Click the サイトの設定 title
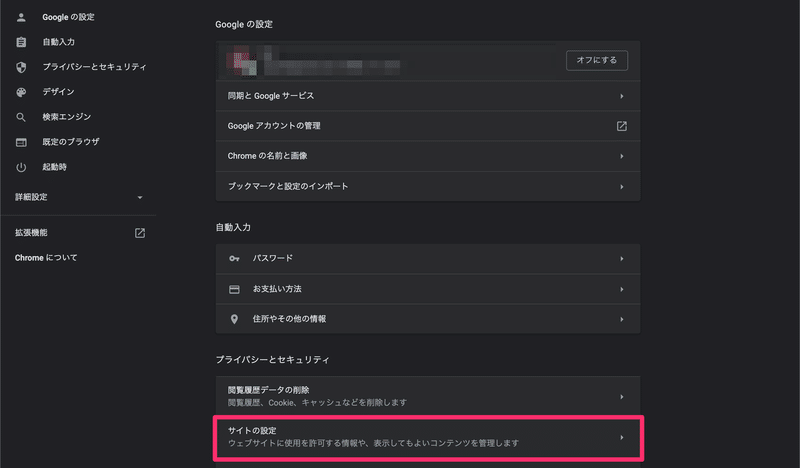 252,431
